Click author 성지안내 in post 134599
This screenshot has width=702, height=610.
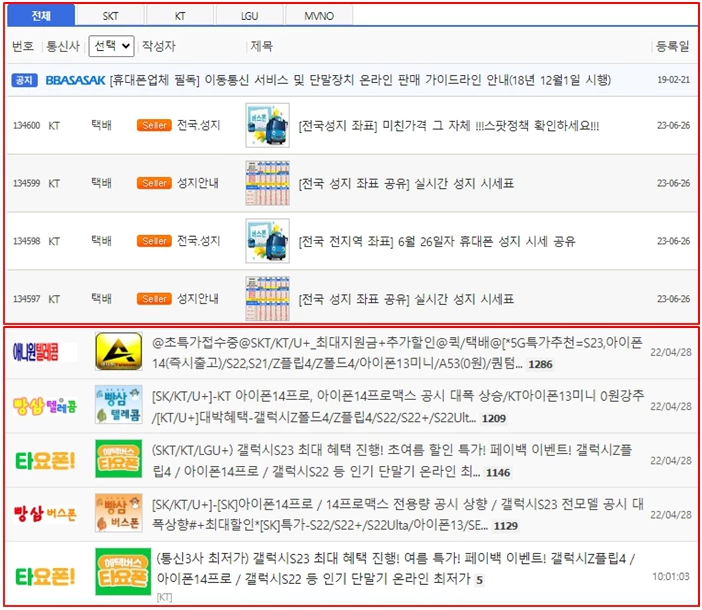click(x=198, y=183)
